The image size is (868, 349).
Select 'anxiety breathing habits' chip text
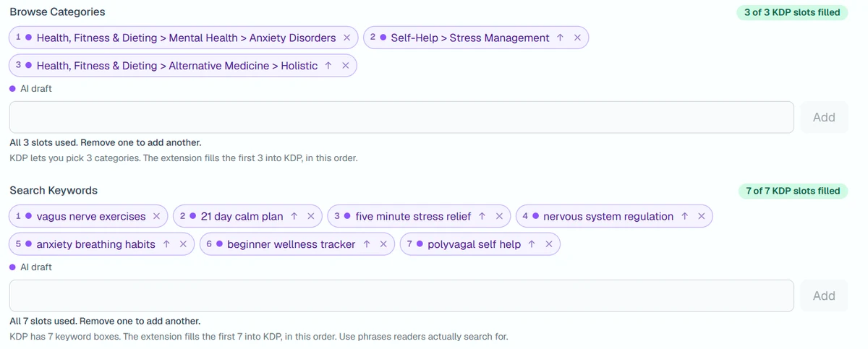[x=95, y=244]
